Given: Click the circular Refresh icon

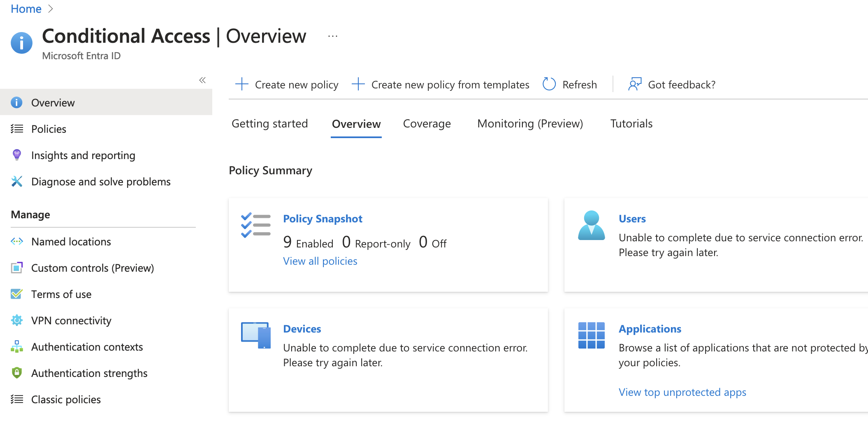Looking at the screenshot, I should point(549,84).
